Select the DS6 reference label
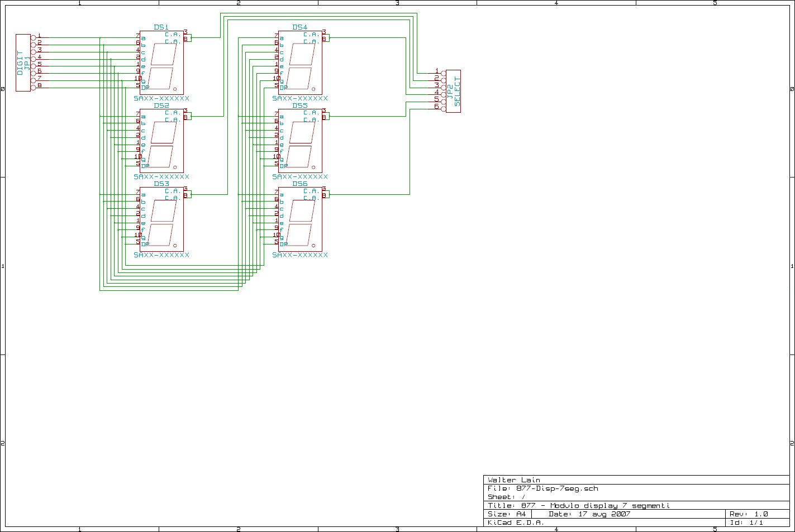The image size is (795, 532). [299, 184]
